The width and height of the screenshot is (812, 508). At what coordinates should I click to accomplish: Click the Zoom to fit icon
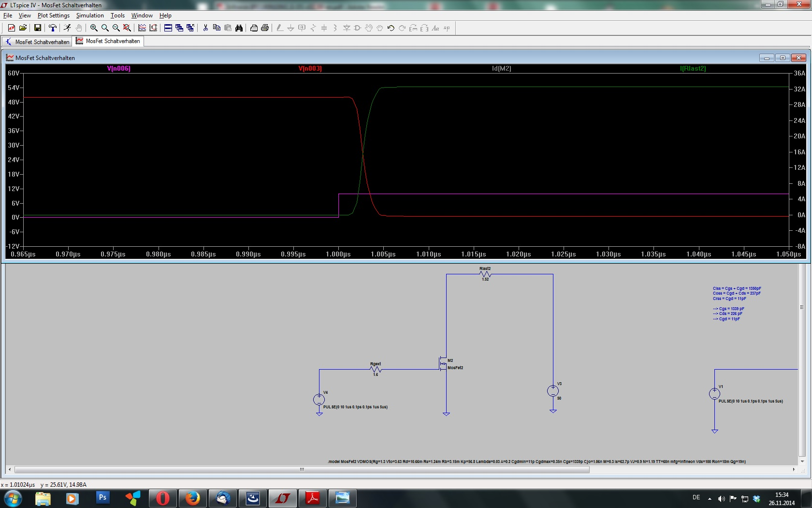tap(127, 28)
